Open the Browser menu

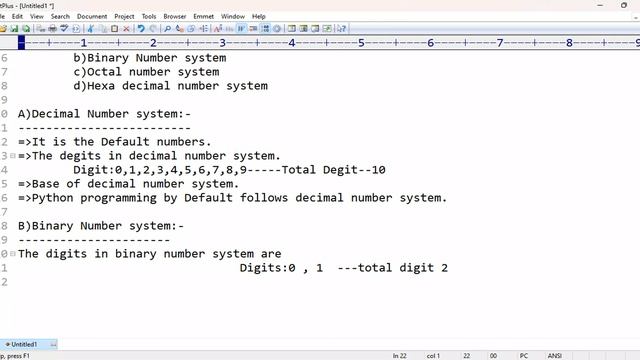(175, 16)
